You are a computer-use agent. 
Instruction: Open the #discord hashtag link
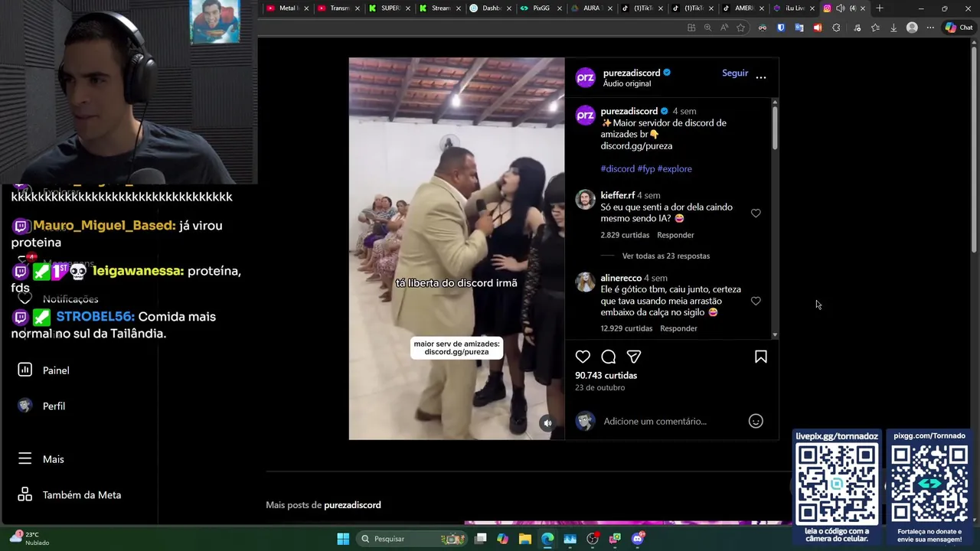618,168
